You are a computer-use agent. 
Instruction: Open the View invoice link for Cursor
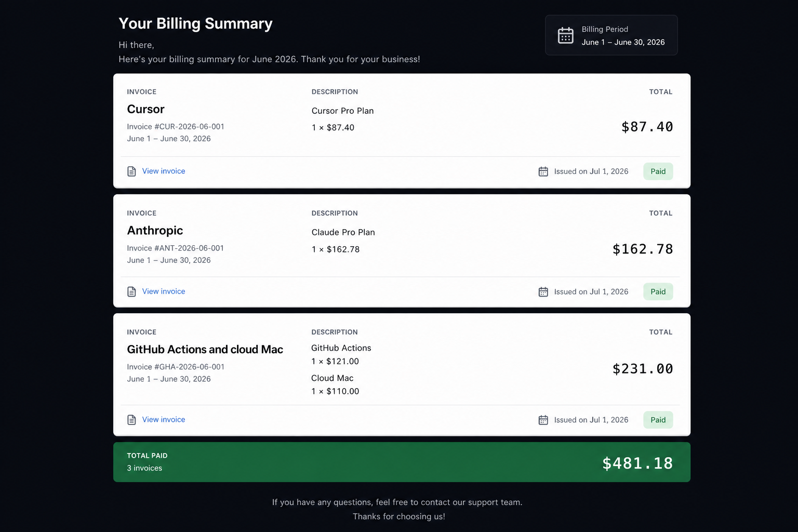click(x=164, y=171)
